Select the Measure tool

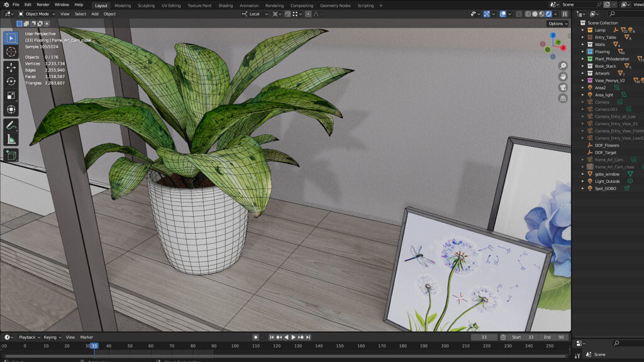(11, 140)
